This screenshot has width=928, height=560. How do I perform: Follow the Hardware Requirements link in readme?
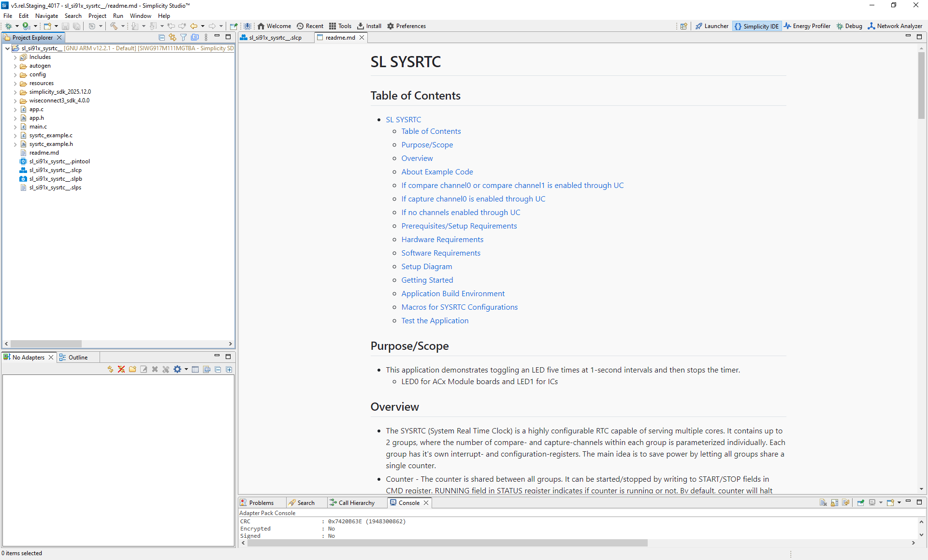[442, 239]
